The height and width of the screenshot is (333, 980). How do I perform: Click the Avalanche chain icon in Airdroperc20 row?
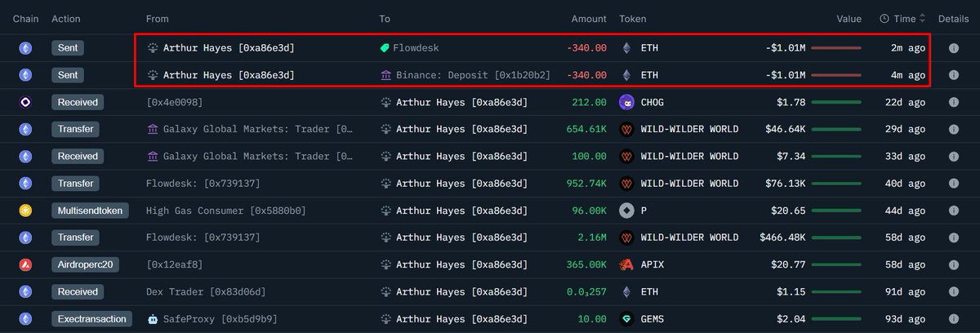(x=25, y=264)
